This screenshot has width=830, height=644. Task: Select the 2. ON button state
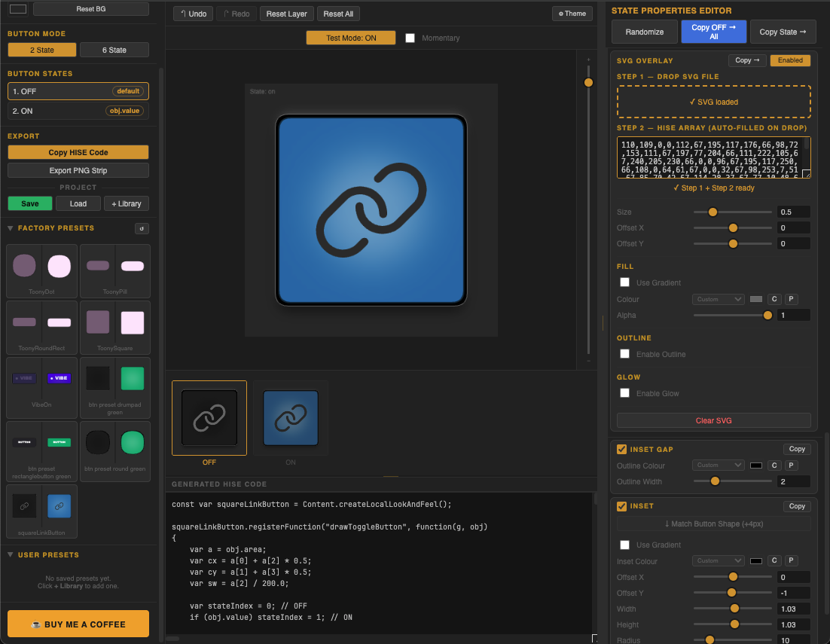click(78, 111)
